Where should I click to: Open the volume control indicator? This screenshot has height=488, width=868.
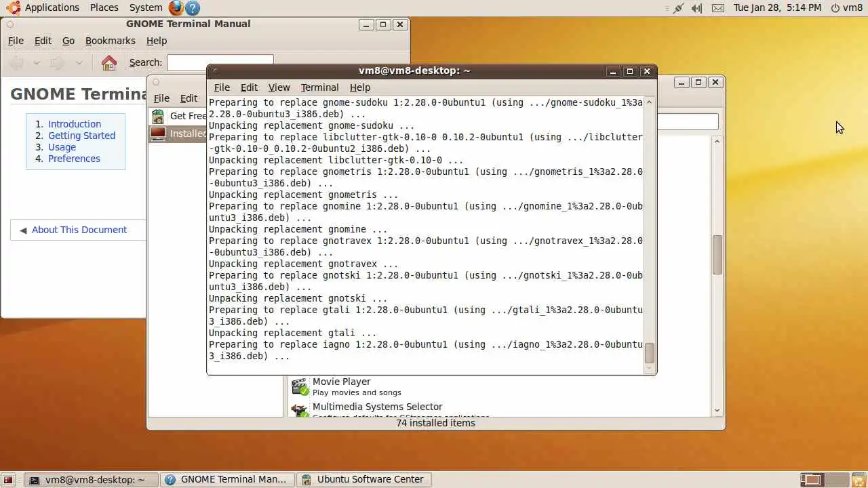pyautogui.click(x=697, y=8)
